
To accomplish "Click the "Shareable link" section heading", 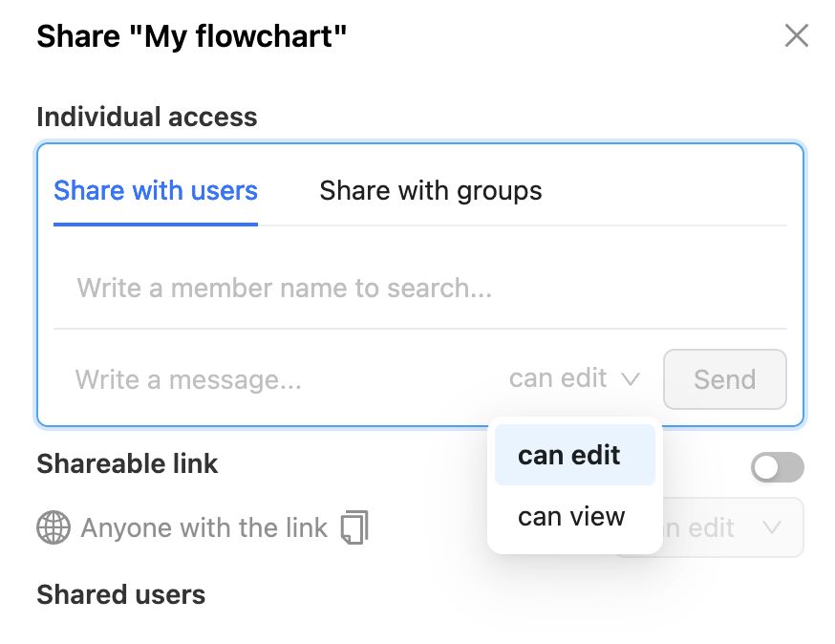I will point(127,464).
